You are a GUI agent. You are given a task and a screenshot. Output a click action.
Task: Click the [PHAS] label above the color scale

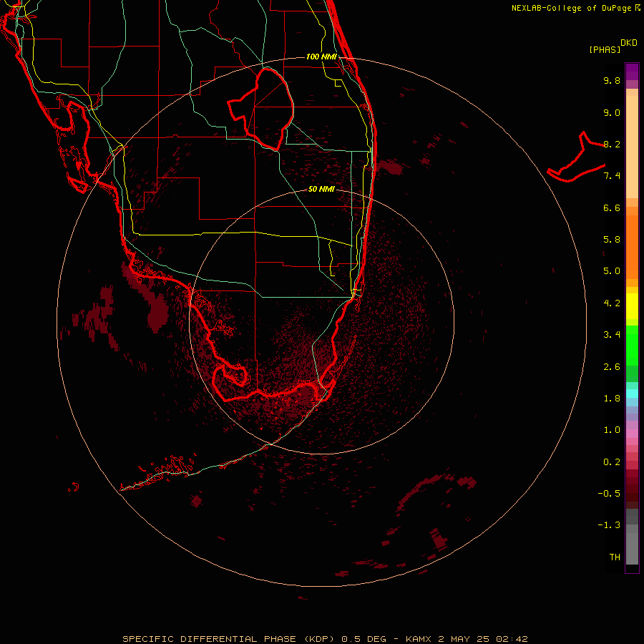[605, 49]
